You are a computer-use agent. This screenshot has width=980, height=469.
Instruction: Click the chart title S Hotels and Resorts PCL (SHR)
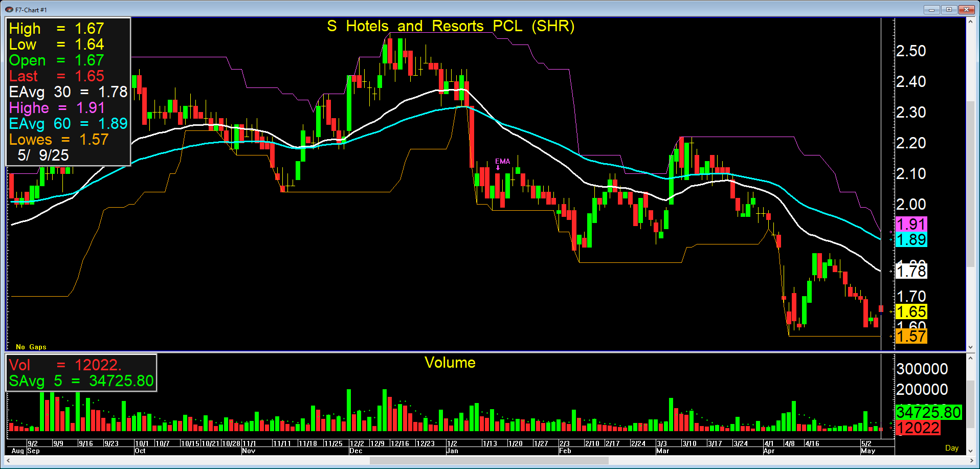451,26
